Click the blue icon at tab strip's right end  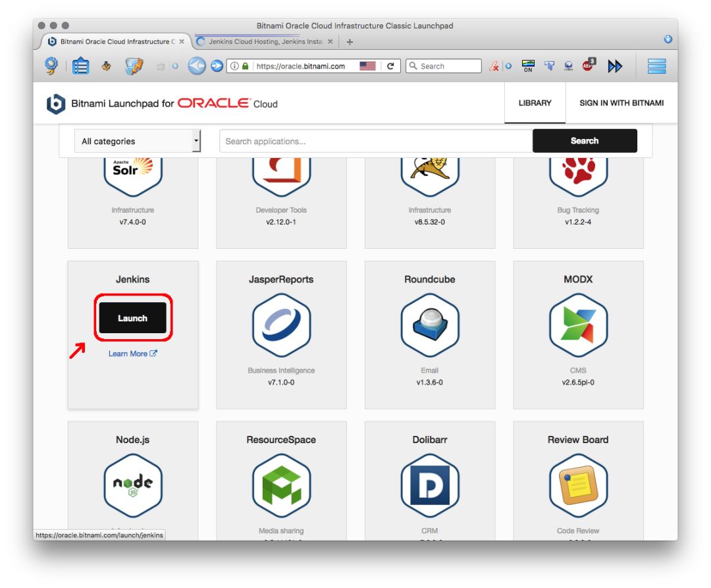tap(668, 39)
